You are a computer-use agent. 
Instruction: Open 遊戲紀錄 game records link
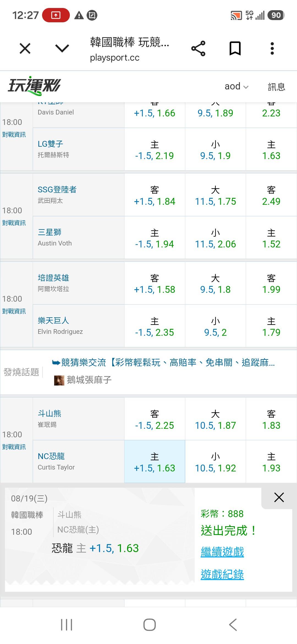(x=222, y=574)
